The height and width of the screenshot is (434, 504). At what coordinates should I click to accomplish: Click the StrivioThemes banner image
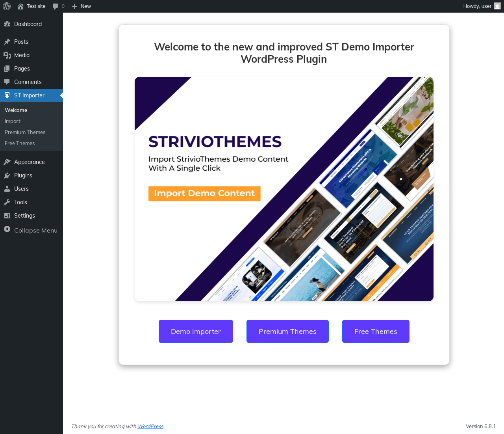coord(284,189)
